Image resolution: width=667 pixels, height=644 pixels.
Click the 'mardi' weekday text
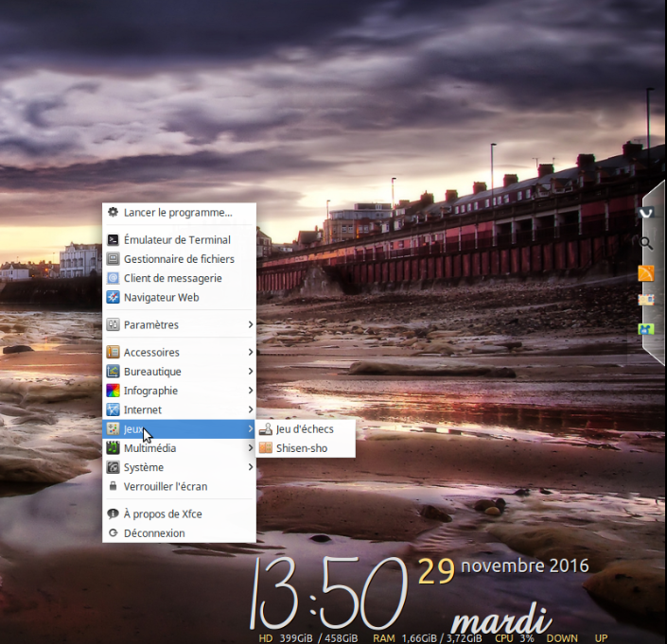pyautogui.click(x=501, y=618)
